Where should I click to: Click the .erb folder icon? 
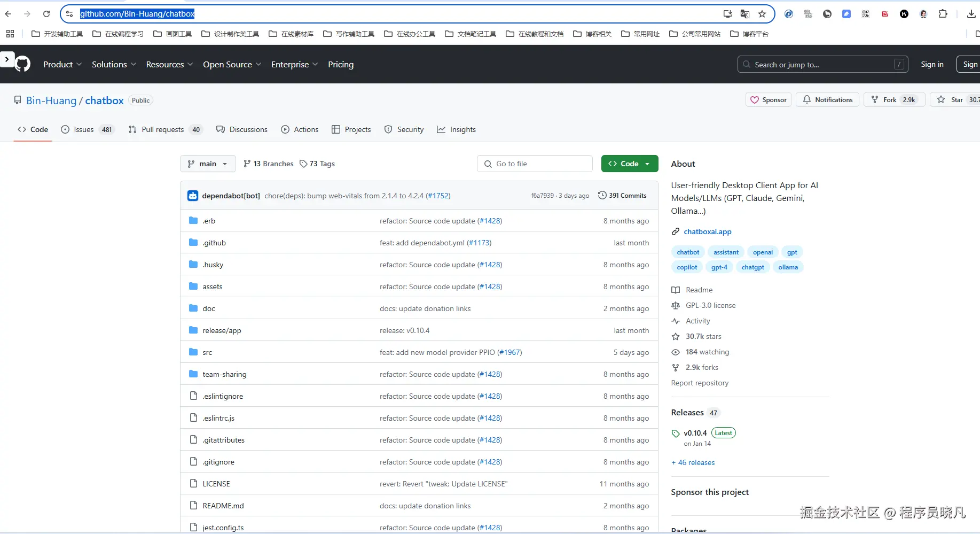193,220
